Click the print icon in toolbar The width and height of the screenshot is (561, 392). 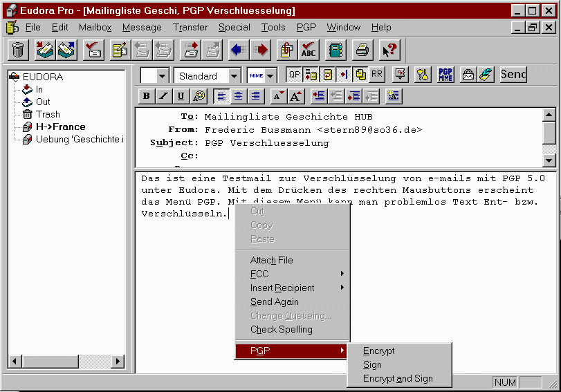tap(362, 50)
